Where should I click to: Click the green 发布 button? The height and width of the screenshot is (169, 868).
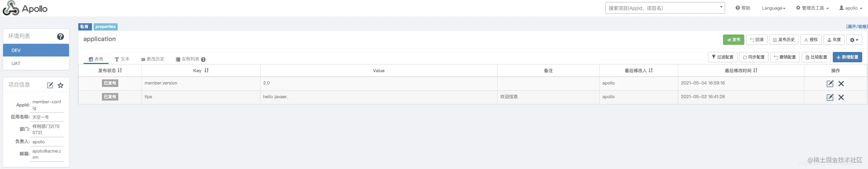point(733,40)
